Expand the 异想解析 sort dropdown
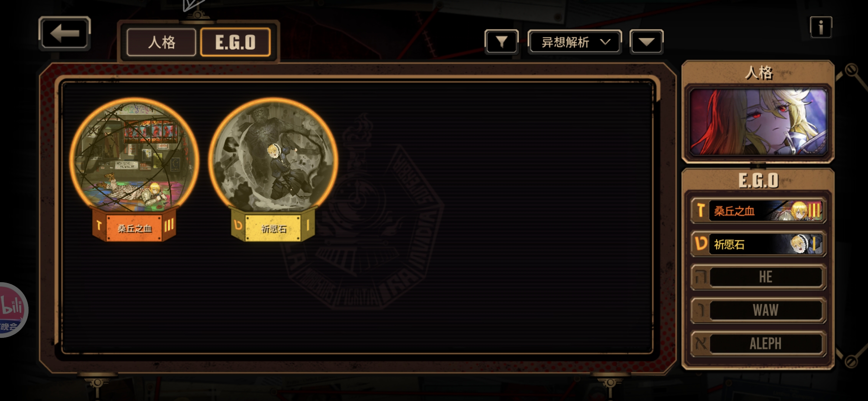 tap(575, 42)
